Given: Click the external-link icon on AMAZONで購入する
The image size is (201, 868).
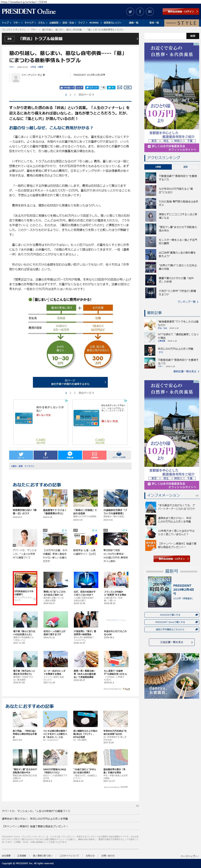Looking at the screenshot, I should (197, 615).
